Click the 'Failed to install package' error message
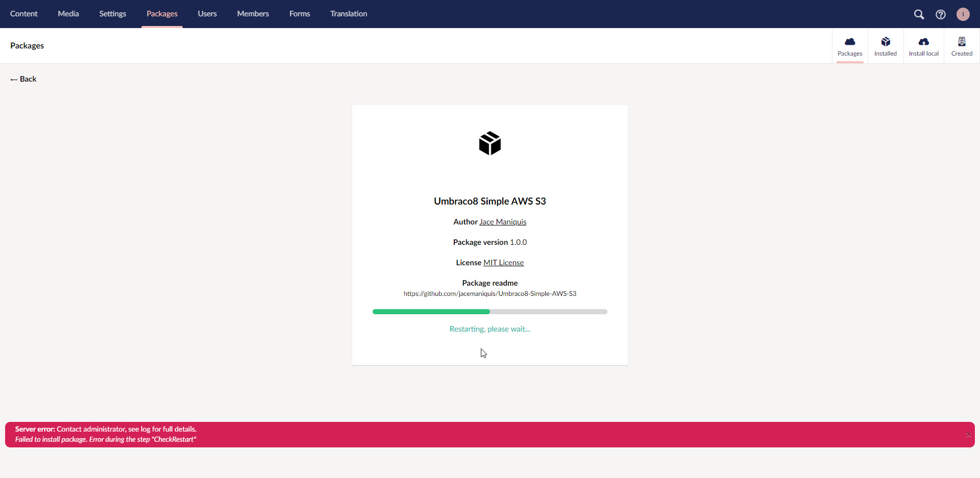980x478 pixels. (106, 439)
